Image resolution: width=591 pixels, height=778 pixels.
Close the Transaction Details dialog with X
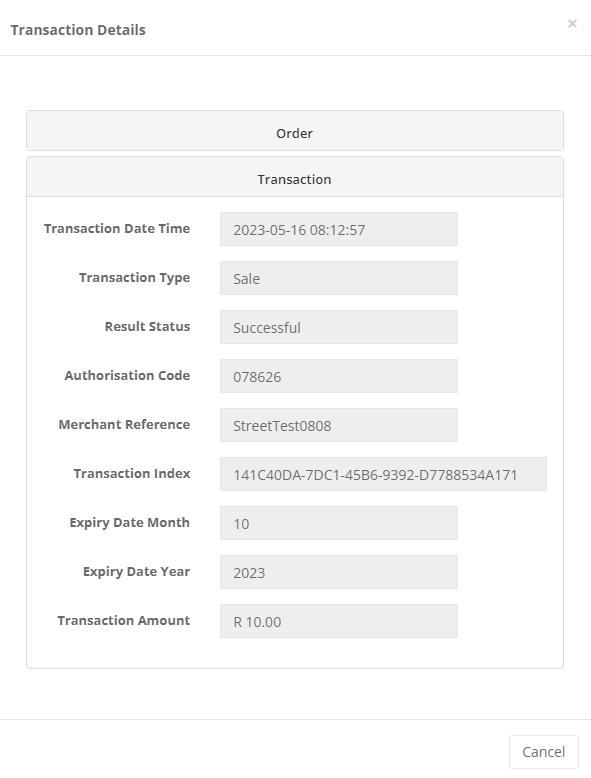coord(572,23)
